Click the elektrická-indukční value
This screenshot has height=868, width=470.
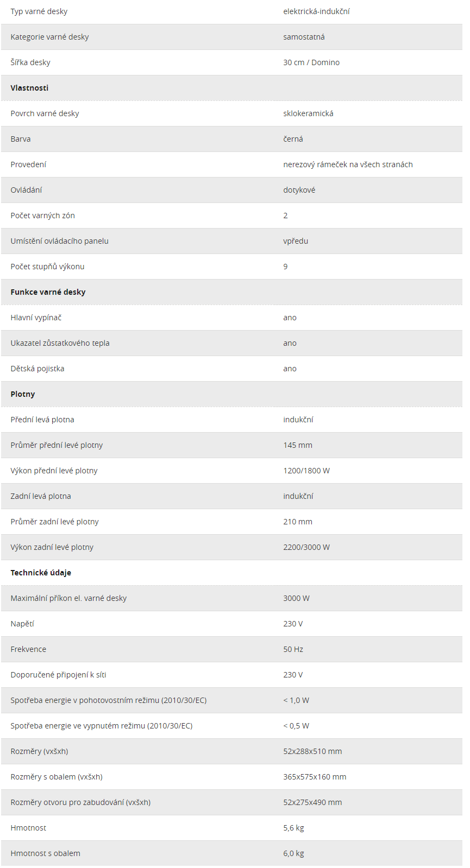coord(316,11)
